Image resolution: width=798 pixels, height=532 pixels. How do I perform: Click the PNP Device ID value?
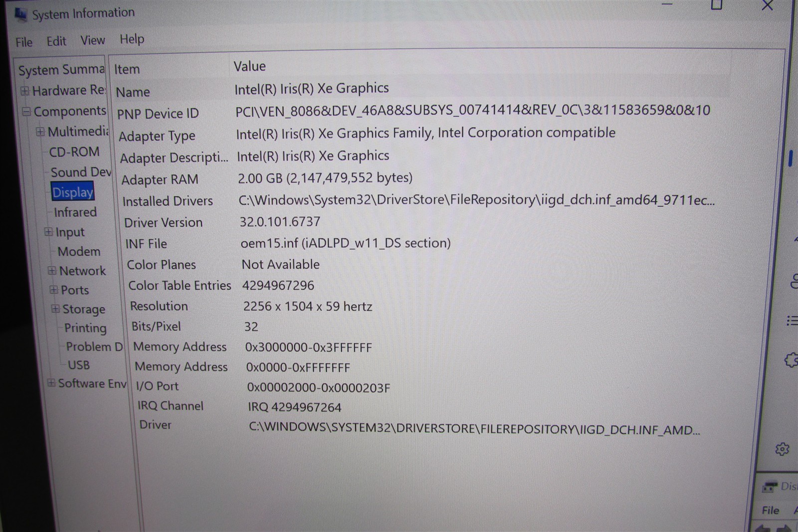pyautogui.click(x=472, y=110)
